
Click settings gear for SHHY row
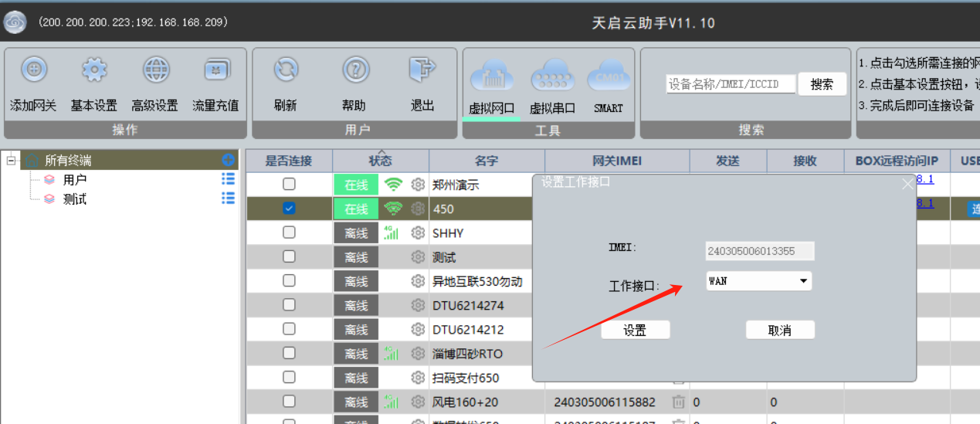(x=418, y=232)
